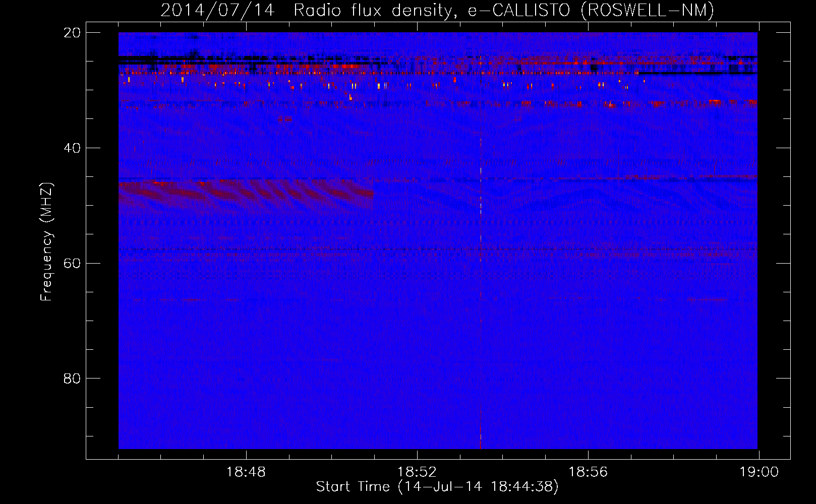Click the 'Start Time (14-Jul-14 18:44:38)' x-axis label
Image resolution: width=816 pixels, height=504 pixels.
pyautogui.click(x=437, y=487)
